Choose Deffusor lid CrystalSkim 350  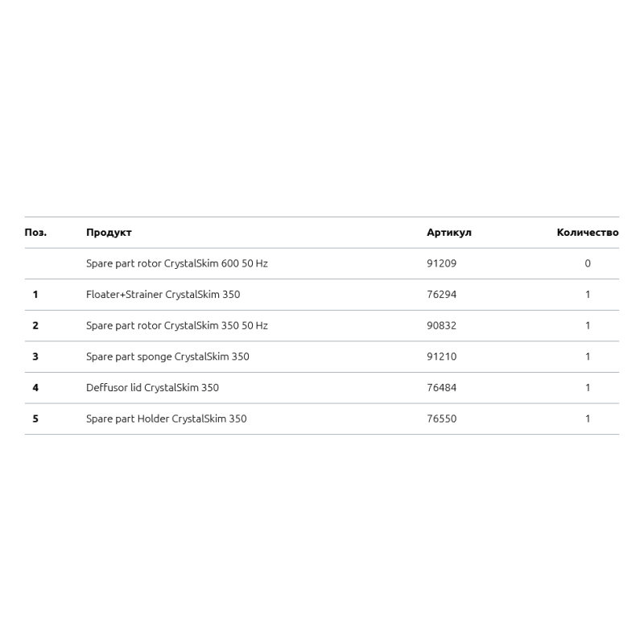click(x=152, y=387)
